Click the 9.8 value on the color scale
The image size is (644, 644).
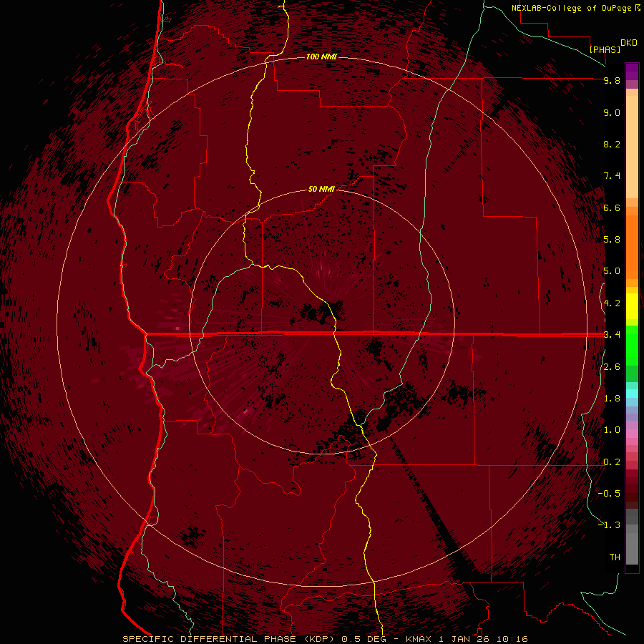612,80
